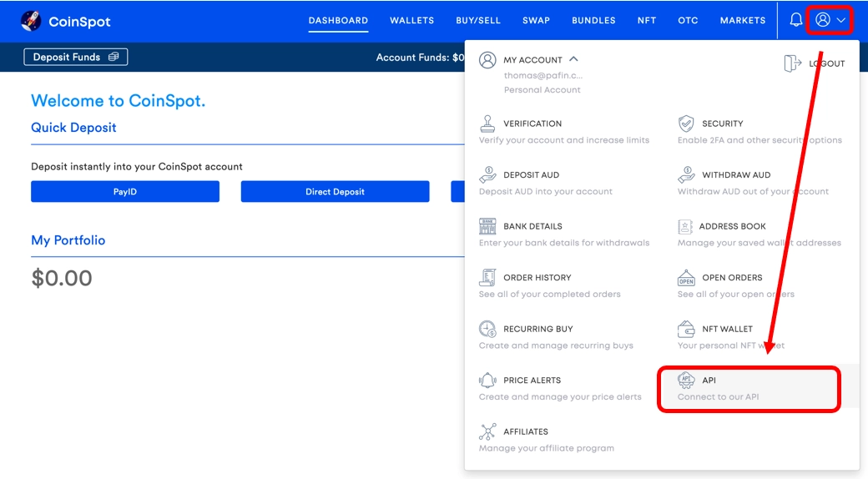Collapse the My Account section chevron

click(x=573, y=58)
